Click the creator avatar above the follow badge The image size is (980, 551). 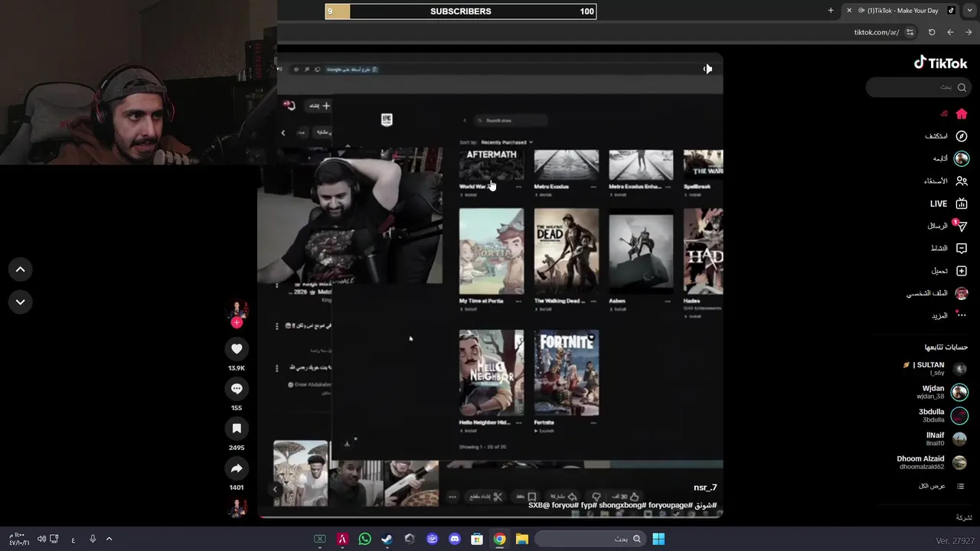point(237,310)
